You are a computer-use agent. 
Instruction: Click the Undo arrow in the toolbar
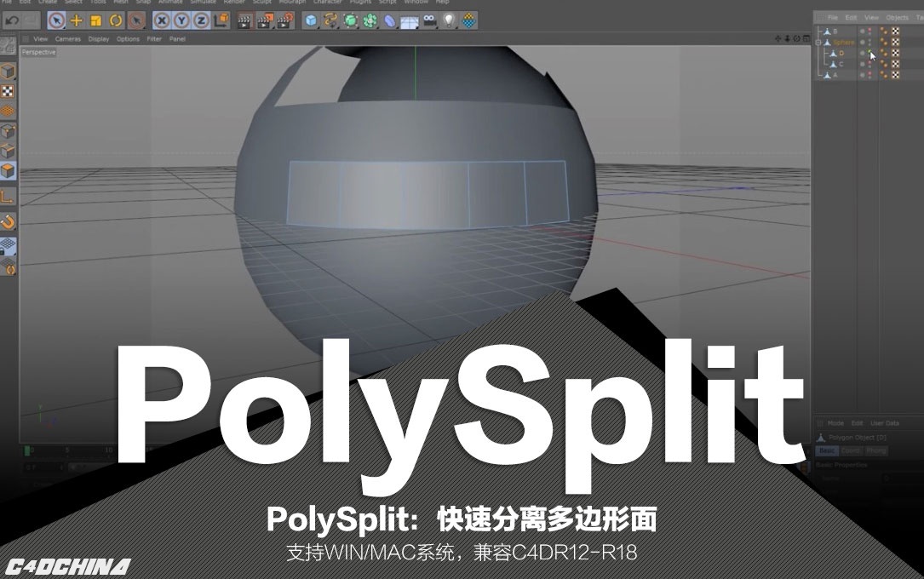click(x=11, y=20)
